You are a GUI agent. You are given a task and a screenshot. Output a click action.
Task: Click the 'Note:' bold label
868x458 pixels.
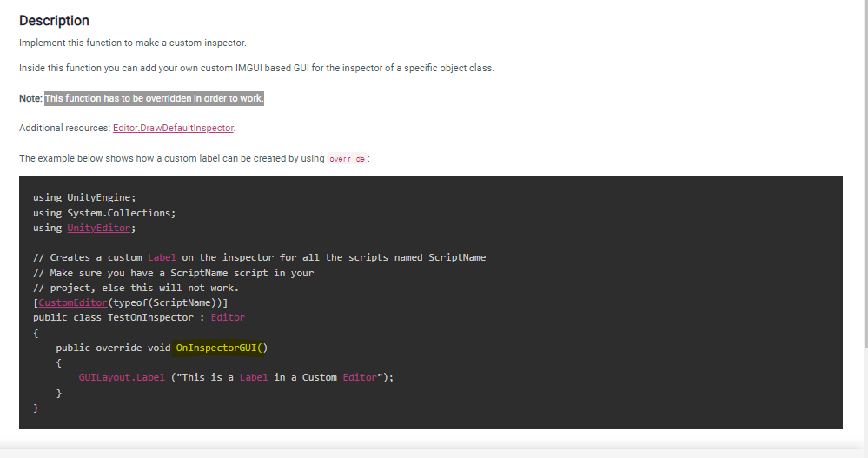tap(30, 98)
